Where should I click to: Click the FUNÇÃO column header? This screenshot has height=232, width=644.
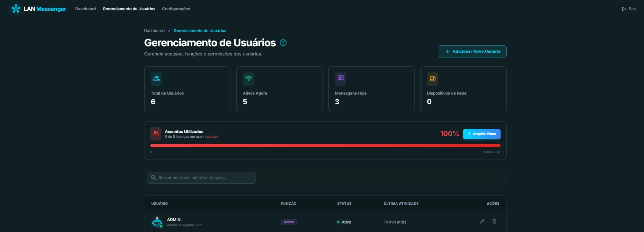[x=289, y=203]
